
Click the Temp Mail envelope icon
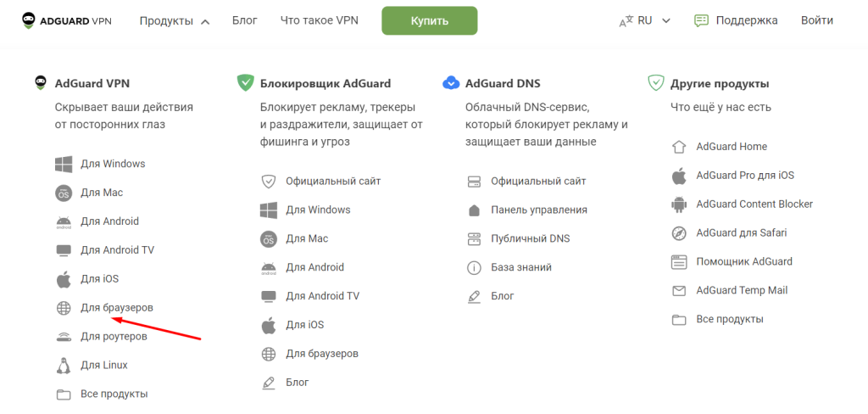[678, 291]
